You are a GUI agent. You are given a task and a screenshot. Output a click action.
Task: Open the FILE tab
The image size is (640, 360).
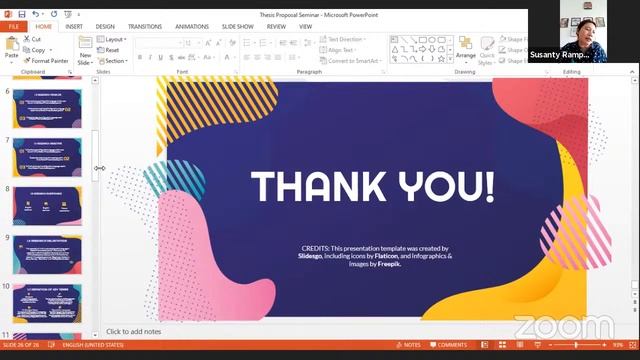coord(13,27)
